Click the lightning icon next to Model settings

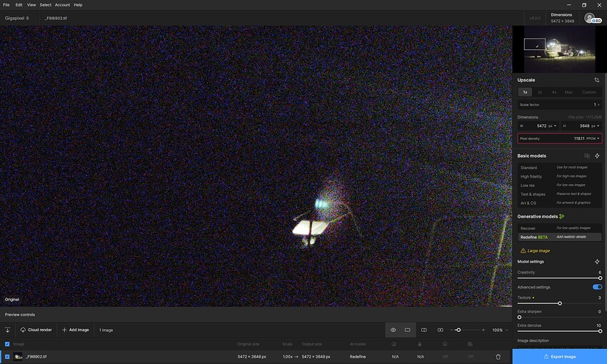(x=597, y=262)
